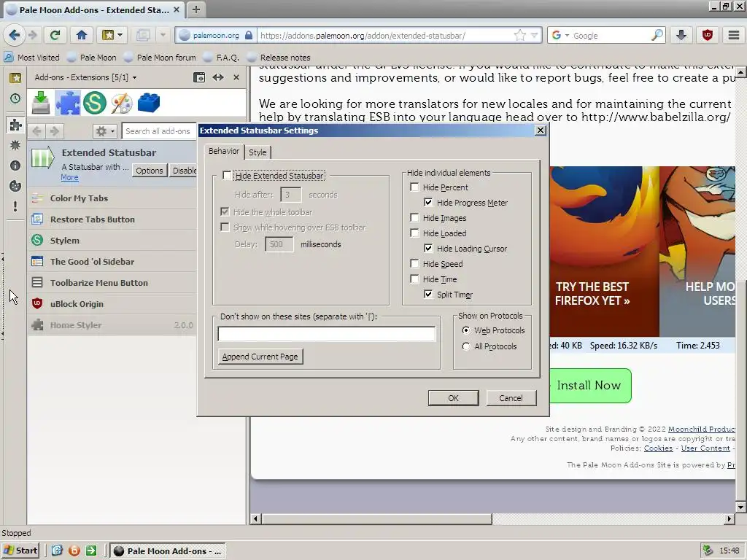Uncheck the Split Timer checkbox
Image resolution: width=747 pixels, height=560 pixels.
pyautogui.click(x=428, y=294)
